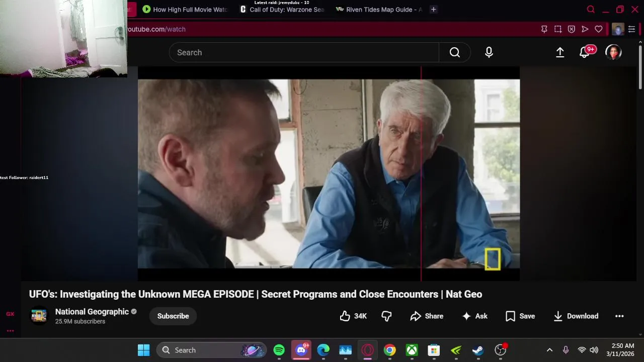Open the National Geographic channel name link
The width and height of the screenshot is (644, 362).
pyautogui.click(x=92, y=312)
